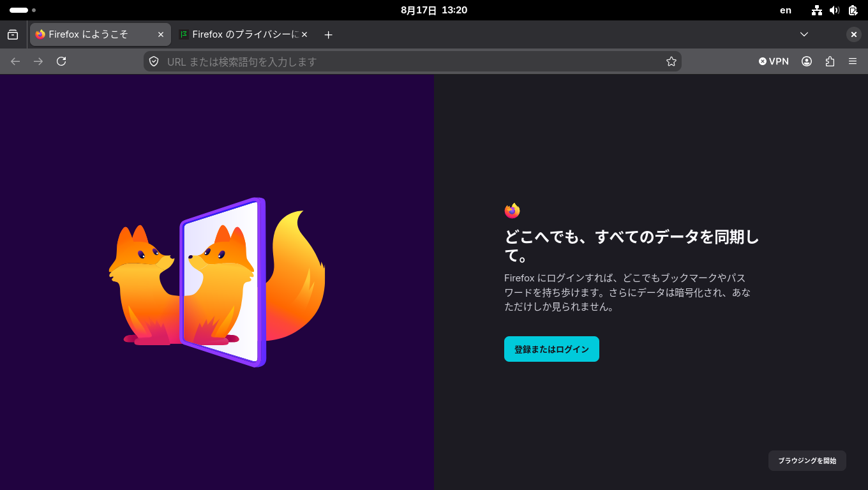Viewport: 868px width, 490px height.
Task: Open the hamburger application menu
Action: click(x=853, y=61)
